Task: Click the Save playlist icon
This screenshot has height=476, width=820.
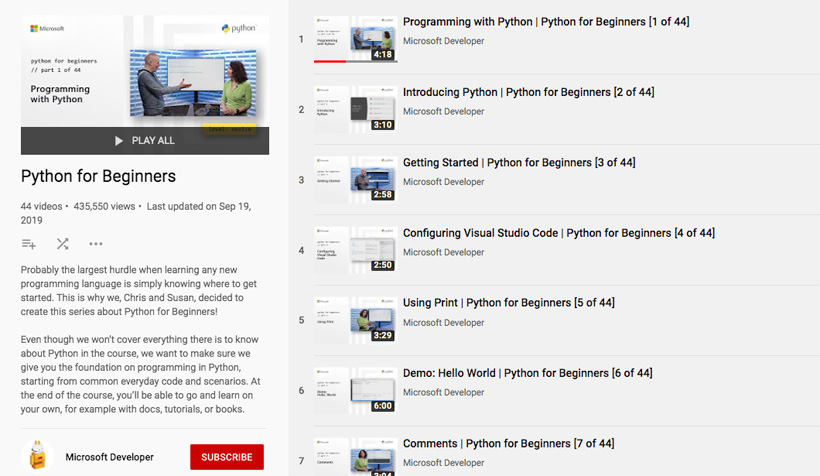Action: click(x=29, y=244)
